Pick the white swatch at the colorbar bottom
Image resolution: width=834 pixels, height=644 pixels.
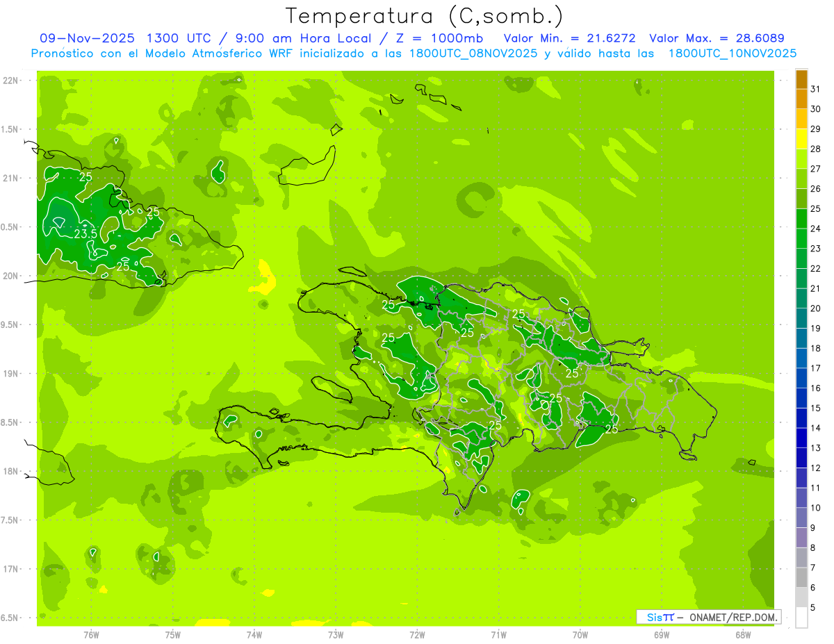[x=801, y=618]
